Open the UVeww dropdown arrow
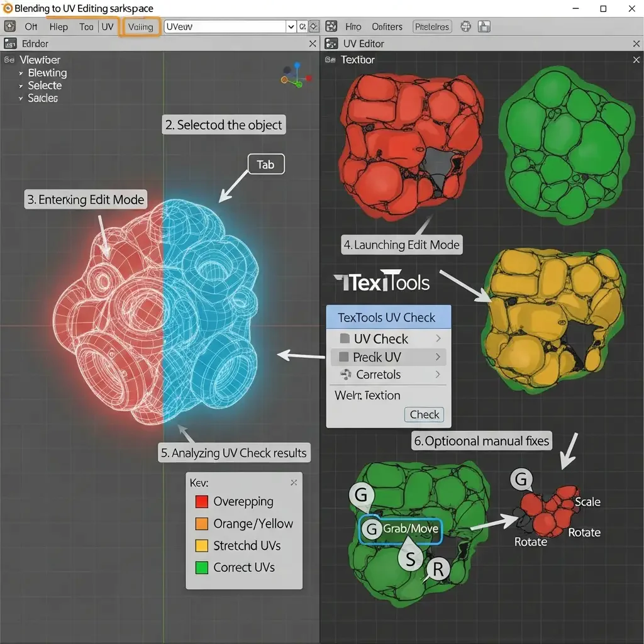Viewport: 644px width, 644px height. point(291,27)
